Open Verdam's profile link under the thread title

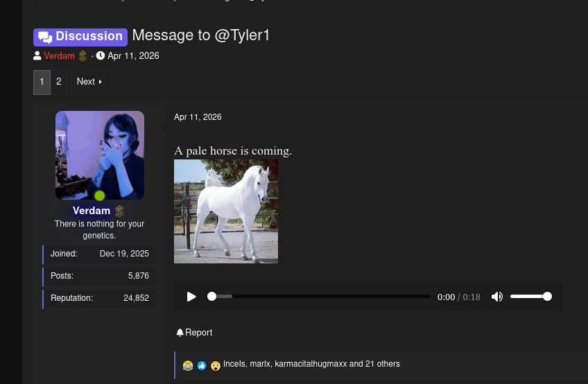click(59, 56)
